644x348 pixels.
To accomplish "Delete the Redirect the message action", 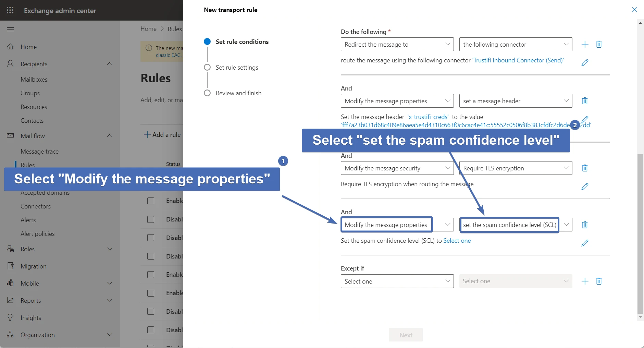I will [x=599, y=44].
